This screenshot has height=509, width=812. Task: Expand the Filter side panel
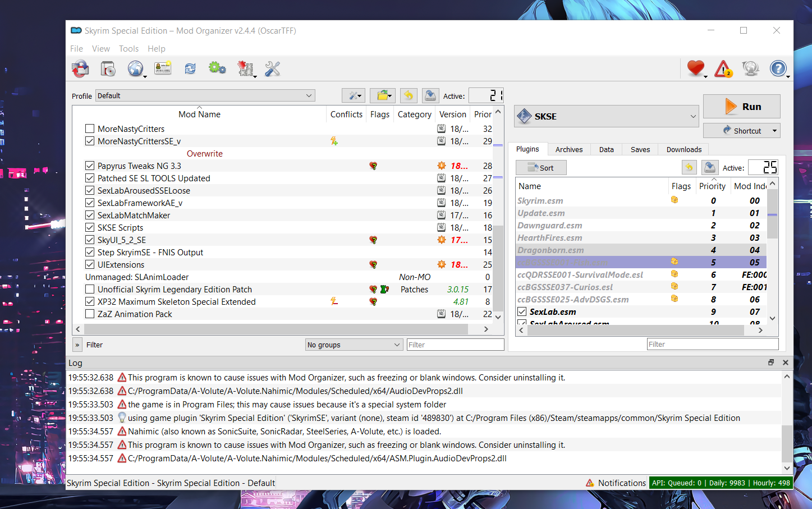(x=77, y=345)
